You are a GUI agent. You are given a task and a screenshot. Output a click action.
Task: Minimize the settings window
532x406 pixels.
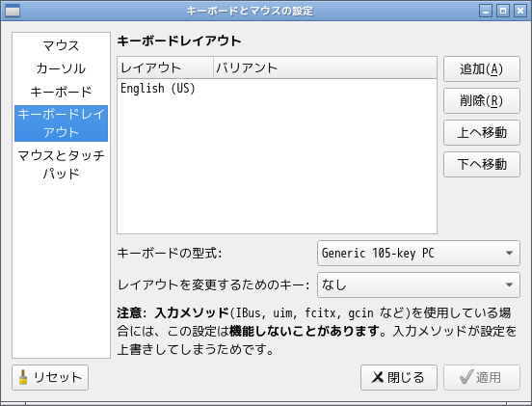[486, 11]
